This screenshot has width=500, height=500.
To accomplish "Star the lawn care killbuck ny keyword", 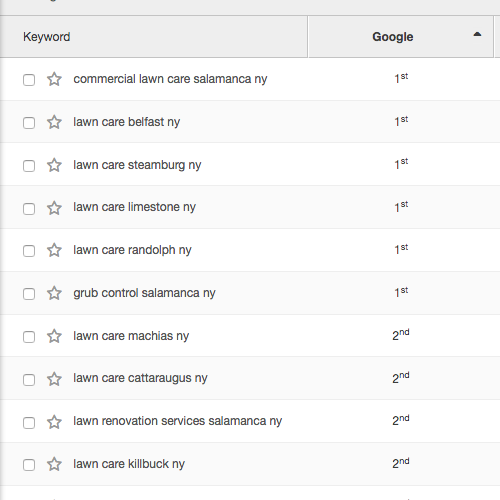I will coord(54,464).
